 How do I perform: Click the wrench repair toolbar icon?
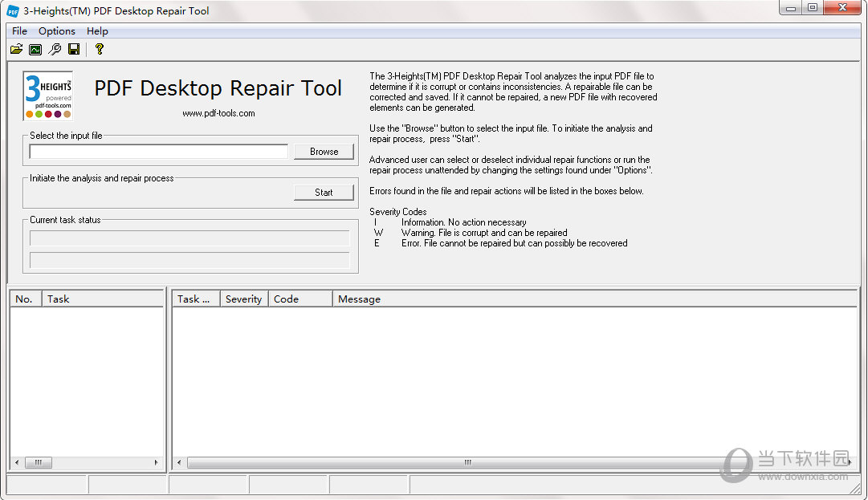coord(55,49)
